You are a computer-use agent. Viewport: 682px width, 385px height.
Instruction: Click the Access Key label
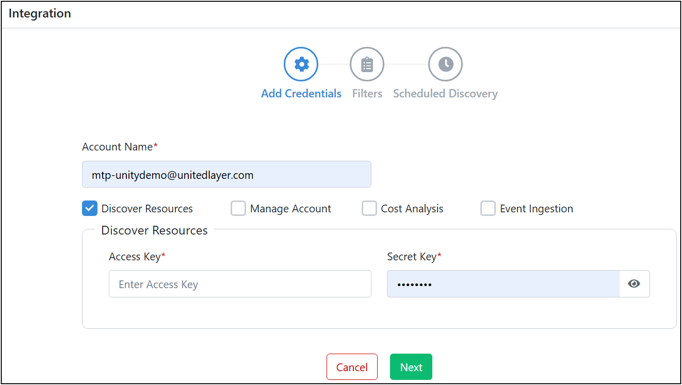pyautogui.click(x=137, y=257)
